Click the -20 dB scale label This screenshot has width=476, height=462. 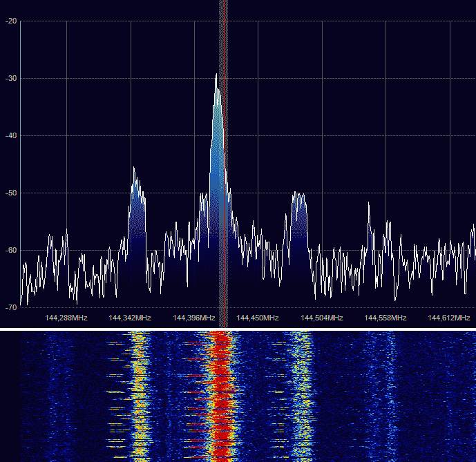coord(11,21)
